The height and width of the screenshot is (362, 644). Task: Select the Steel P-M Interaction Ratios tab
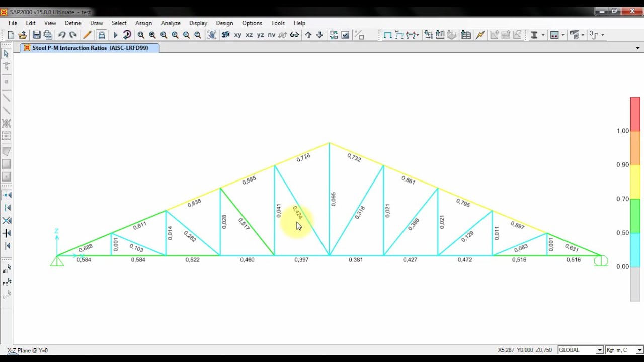pyautogui.click(x=90, y=48)
